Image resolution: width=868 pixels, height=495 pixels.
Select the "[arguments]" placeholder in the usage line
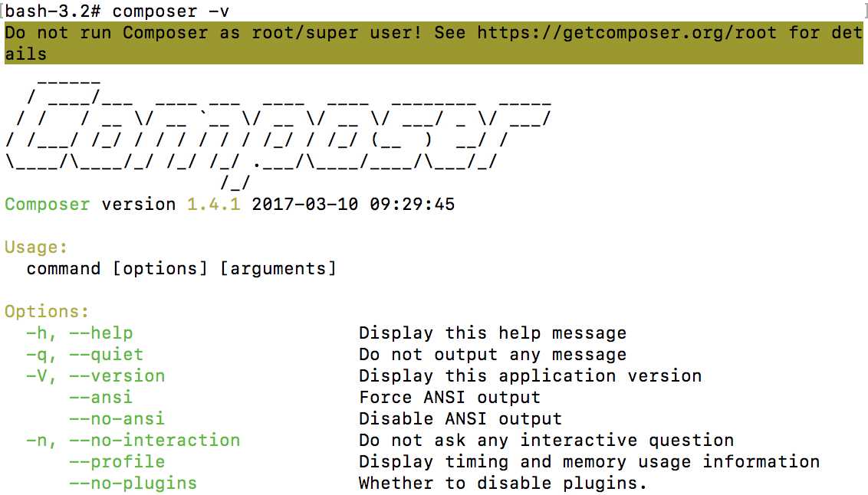pos(278,269)
